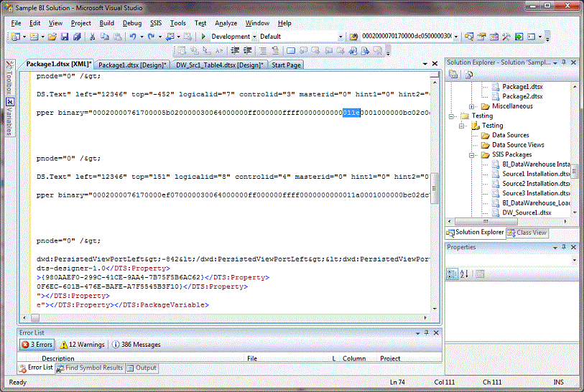Click the Copy toolbar icon
The height and width of the screenshot is (392, 584).
click(x=105, y=37)
